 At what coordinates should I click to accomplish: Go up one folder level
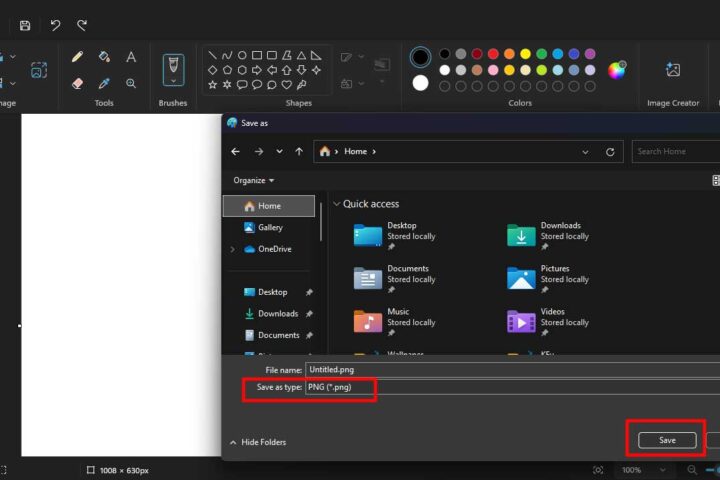(299, 151)
